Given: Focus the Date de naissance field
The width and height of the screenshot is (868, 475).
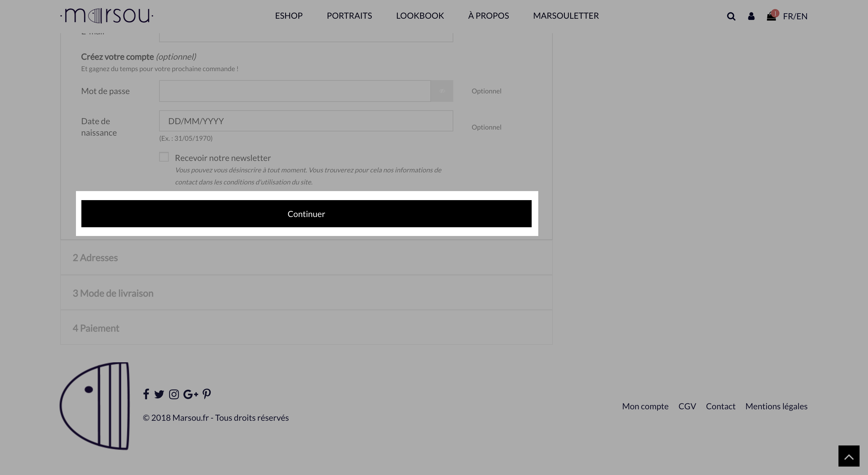Looking at the screenshot, I should pos(306,121).
